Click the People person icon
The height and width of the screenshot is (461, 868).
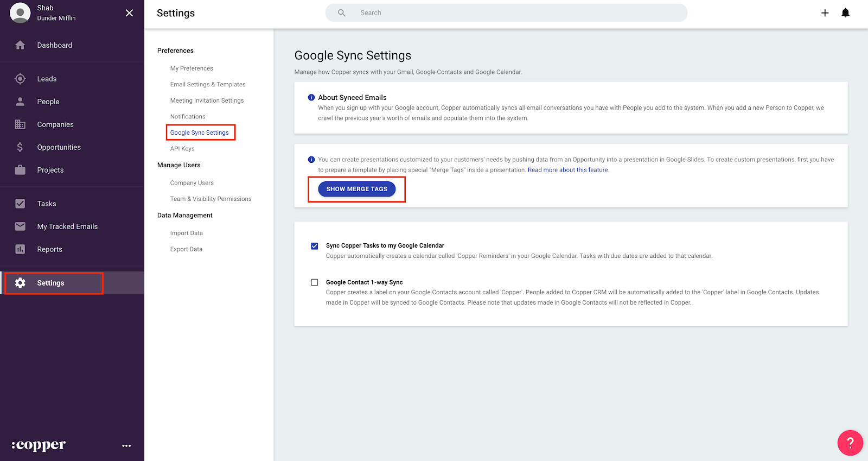click(x=20, y=102)
